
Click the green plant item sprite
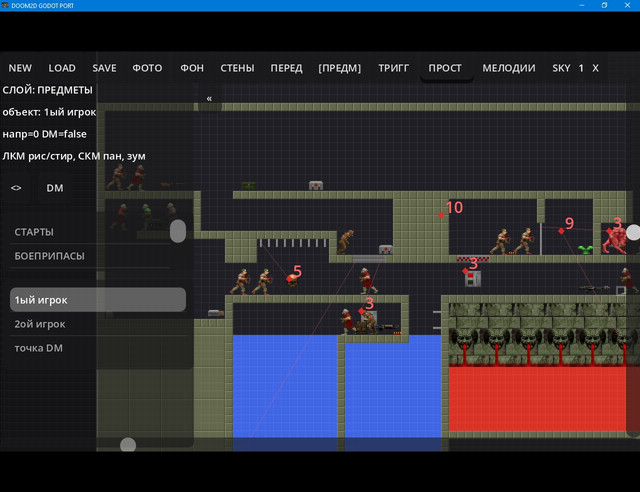(x=585, y=249)
